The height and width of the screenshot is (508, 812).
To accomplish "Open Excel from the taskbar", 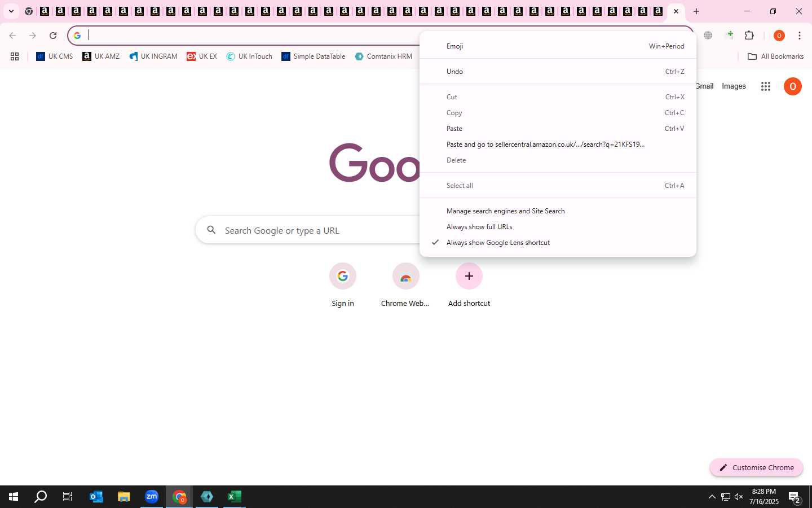I will coord(235,497).
